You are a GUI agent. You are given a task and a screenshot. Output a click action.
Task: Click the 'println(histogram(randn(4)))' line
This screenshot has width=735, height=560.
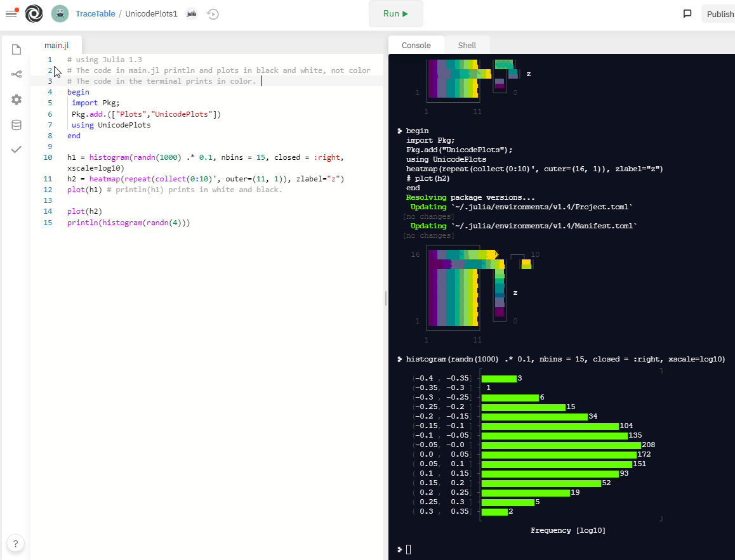[x=128, y=223]
